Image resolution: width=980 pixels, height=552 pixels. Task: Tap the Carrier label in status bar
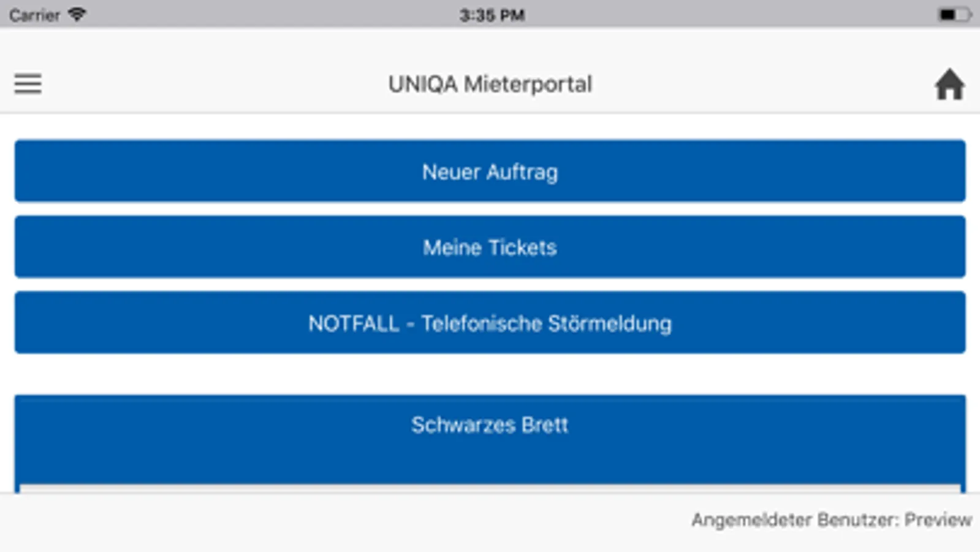[x=34, y=15]
